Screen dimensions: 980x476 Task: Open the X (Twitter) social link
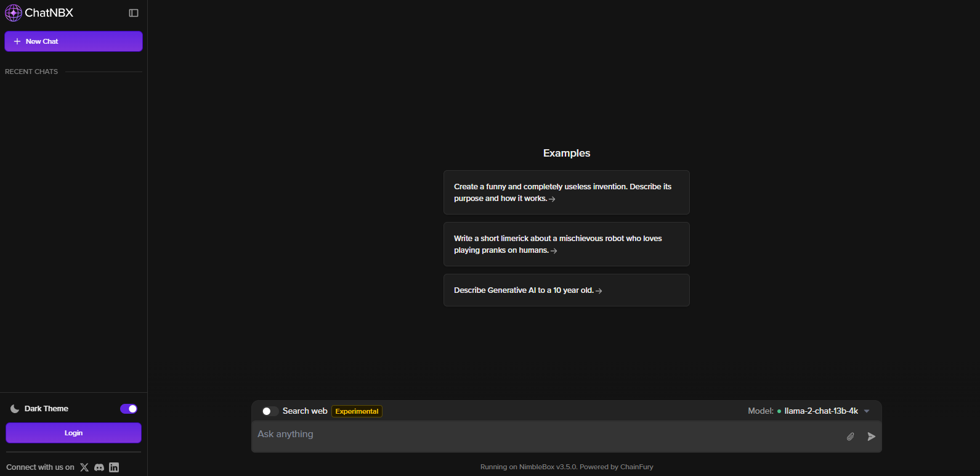point(84,467)
